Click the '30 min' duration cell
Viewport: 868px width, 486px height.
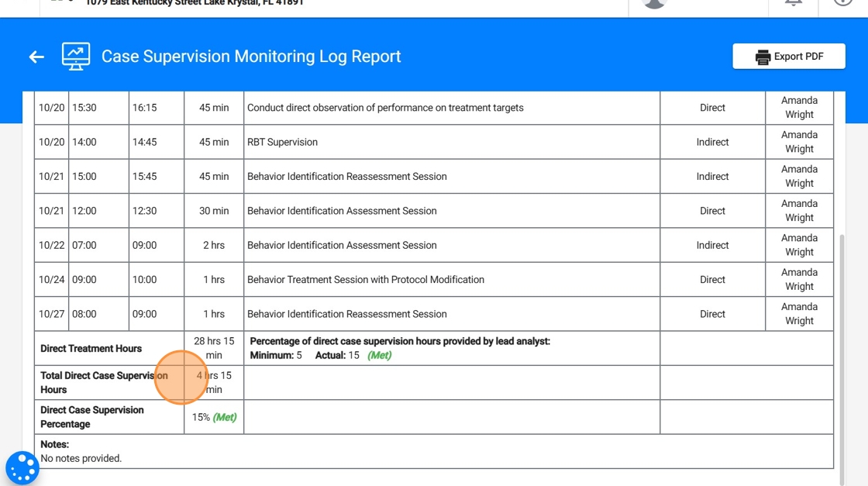pos(214,211)
